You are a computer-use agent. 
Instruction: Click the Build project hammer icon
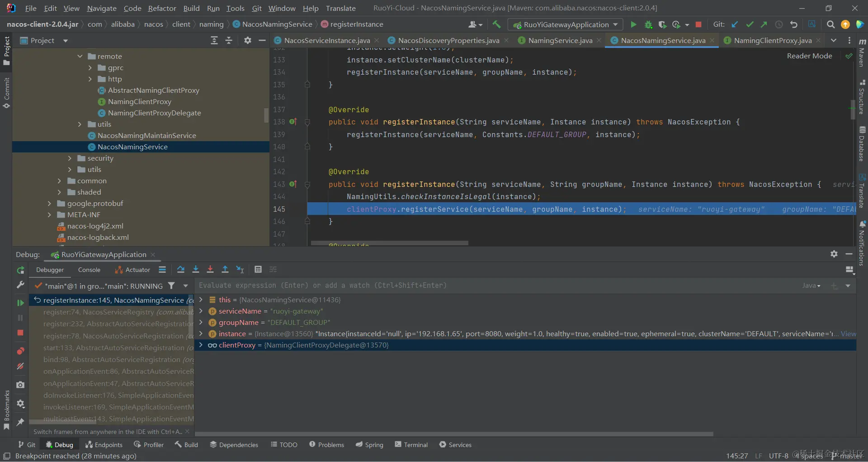point(497,24)
